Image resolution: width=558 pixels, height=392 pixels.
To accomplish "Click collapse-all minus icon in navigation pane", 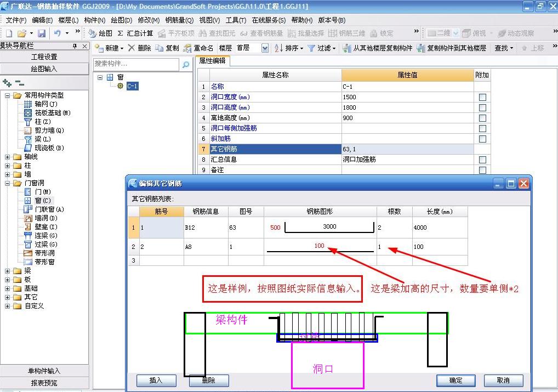I will pos(20,83).
